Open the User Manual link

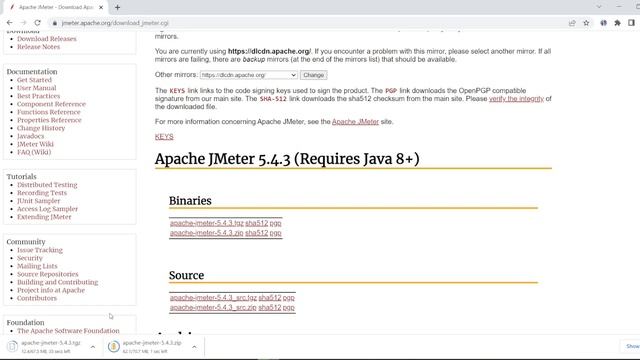[37, 88]
